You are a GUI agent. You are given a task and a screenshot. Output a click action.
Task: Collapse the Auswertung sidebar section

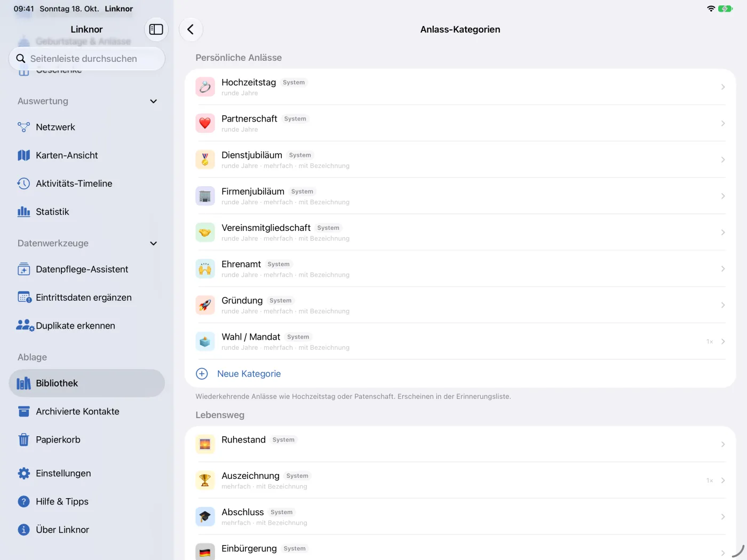pyautogui.click(x=154, y=101)
